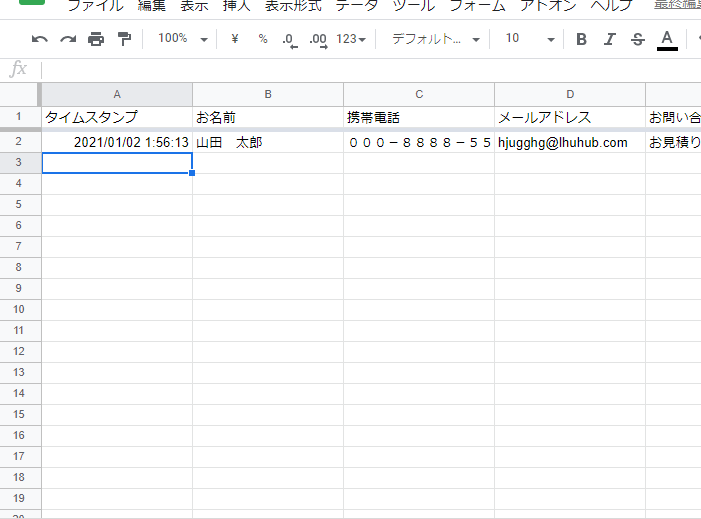This screenshot has width=701, height=519.
Task: Open the デフォルト font dropdown
Action: pyautogui.click(x=436, y=39)
